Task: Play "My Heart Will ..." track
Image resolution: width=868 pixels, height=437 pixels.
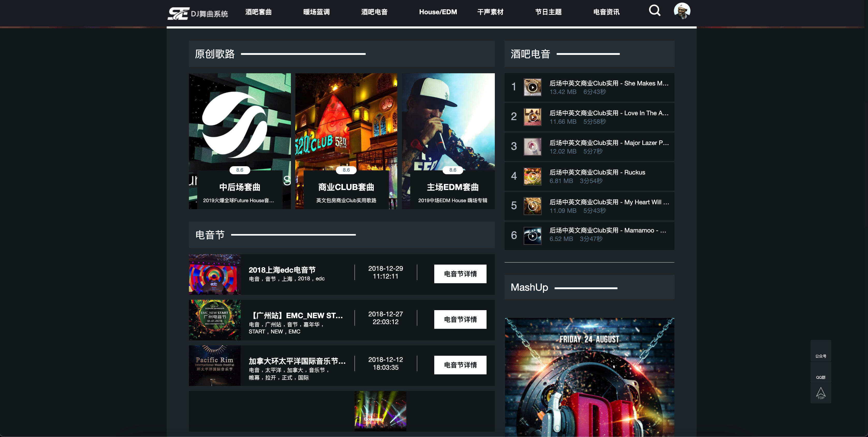Action: click(x=532, y=206)
